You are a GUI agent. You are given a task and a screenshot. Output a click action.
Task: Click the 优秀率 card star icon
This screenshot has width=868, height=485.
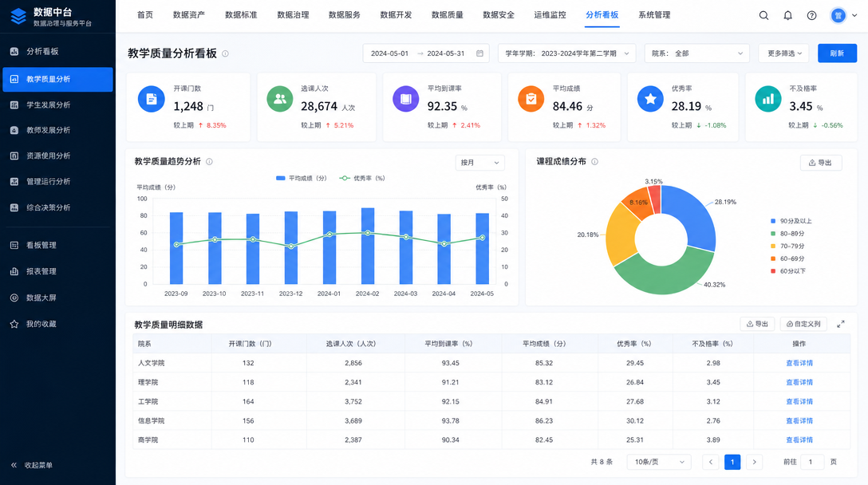click(650, 99)
